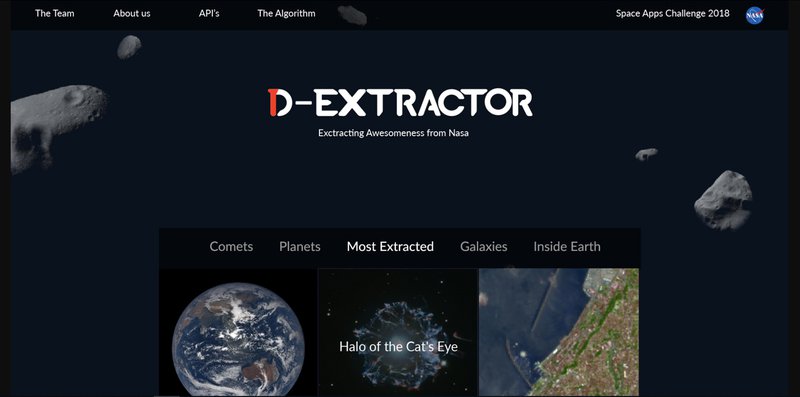Screen dimensions: 800x397
Task: Open the Earth globe thumbnail
Action: pyautogui.click(x=238, y=333)
